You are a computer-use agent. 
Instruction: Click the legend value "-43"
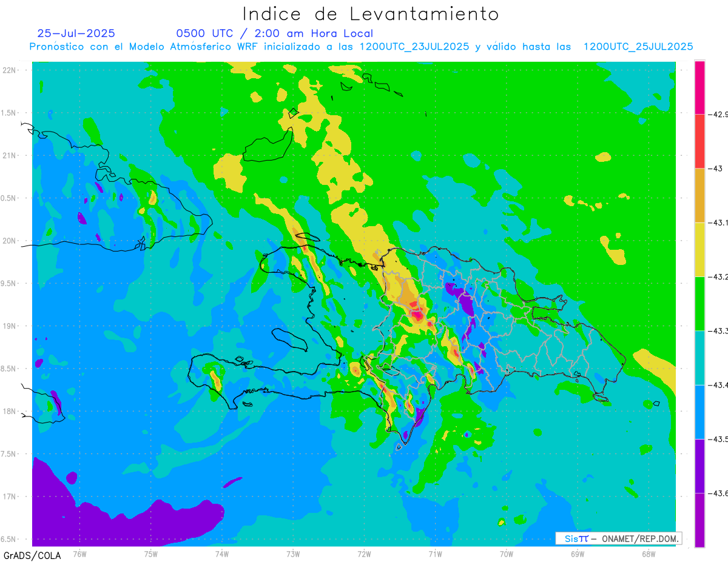(x=715, y=169)
